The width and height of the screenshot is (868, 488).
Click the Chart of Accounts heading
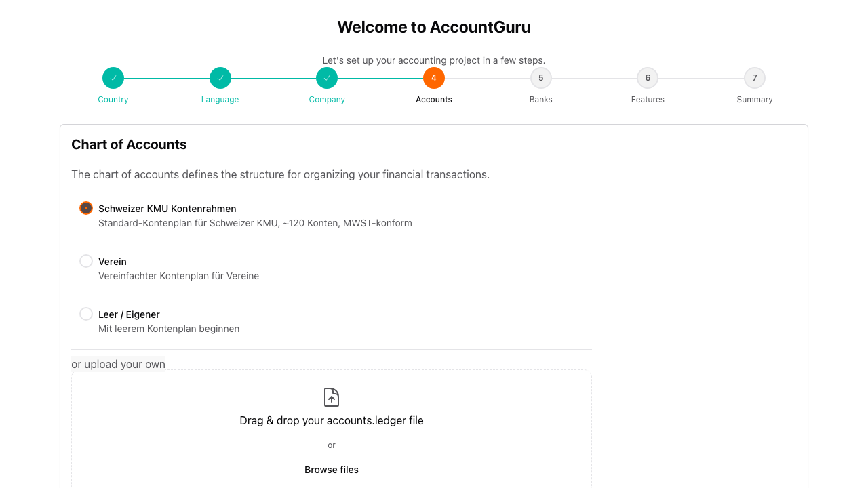coord(129,144)
